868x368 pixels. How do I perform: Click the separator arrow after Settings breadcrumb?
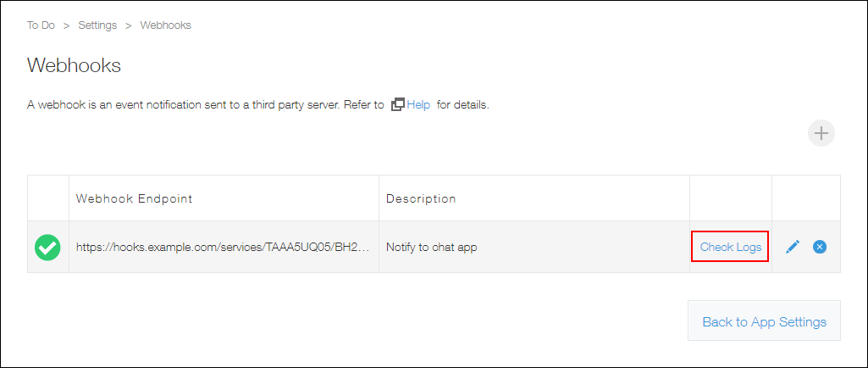pos(129,25)
